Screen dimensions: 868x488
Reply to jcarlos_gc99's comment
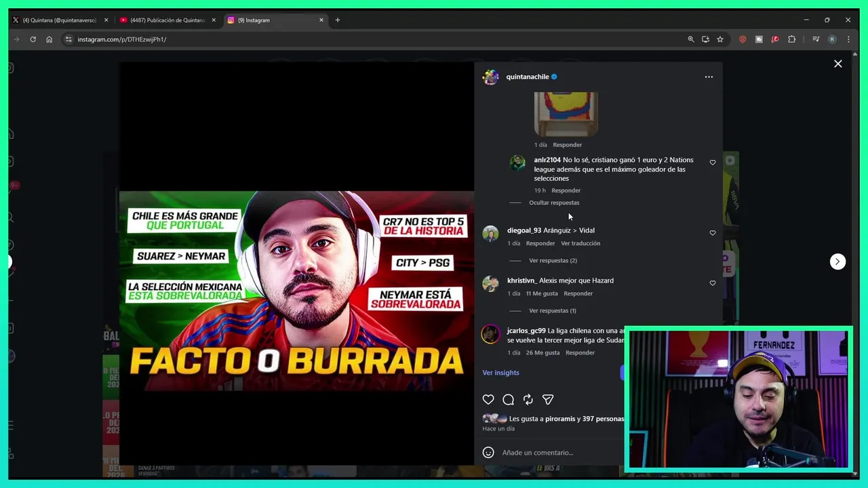(580, 353)
